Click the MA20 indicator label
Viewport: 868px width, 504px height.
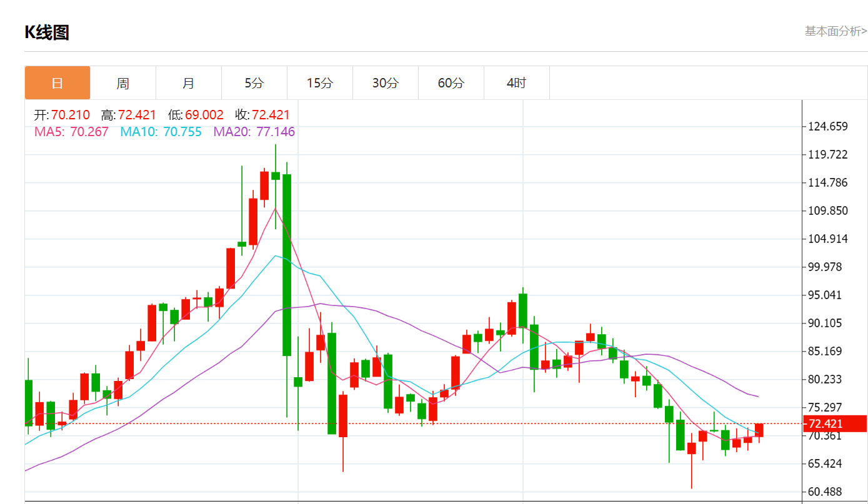254,132
